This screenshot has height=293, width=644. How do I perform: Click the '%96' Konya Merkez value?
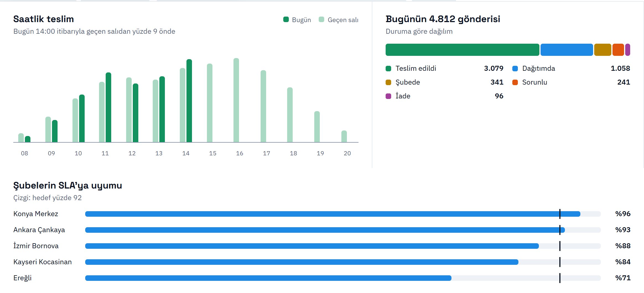point(623,214)
